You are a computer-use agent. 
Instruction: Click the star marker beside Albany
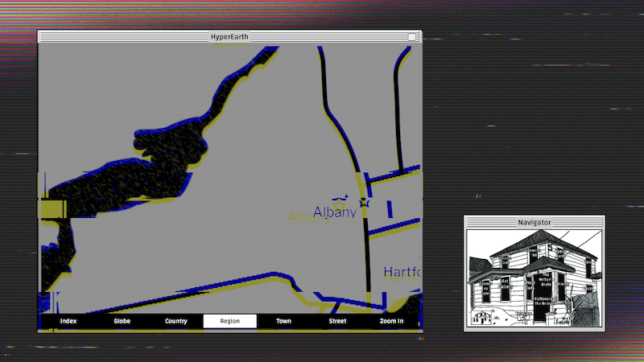[x=364, y=204]
